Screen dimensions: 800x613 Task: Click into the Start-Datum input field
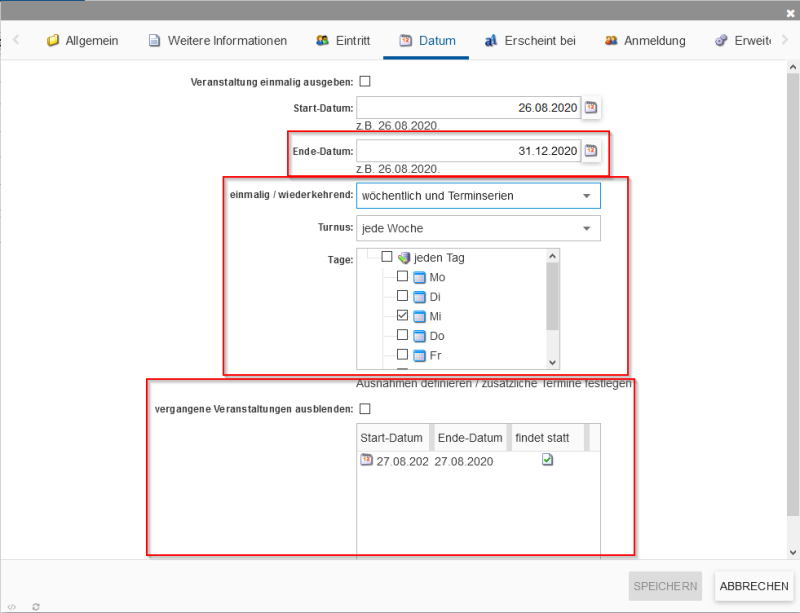pos(467,108)
